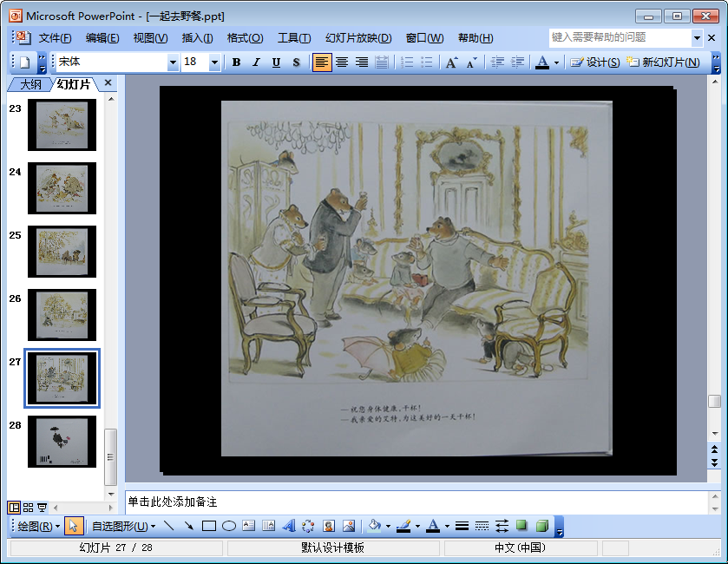The height and width of the screenshot is (564, 728).
Task: Insert picture from file
Action: pyautogui.click(x=349, y=526)
